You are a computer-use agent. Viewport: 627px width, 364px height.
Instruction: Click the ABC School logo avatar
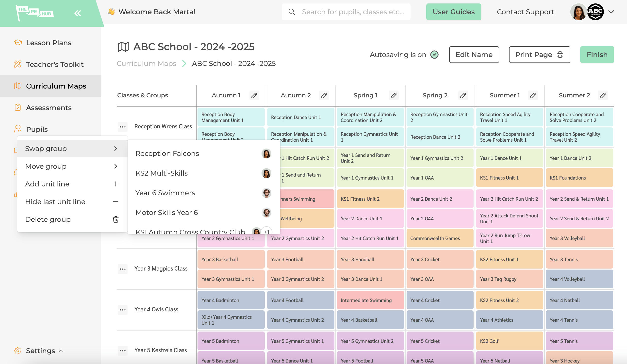pyautogui.click(x=595, y=12)
